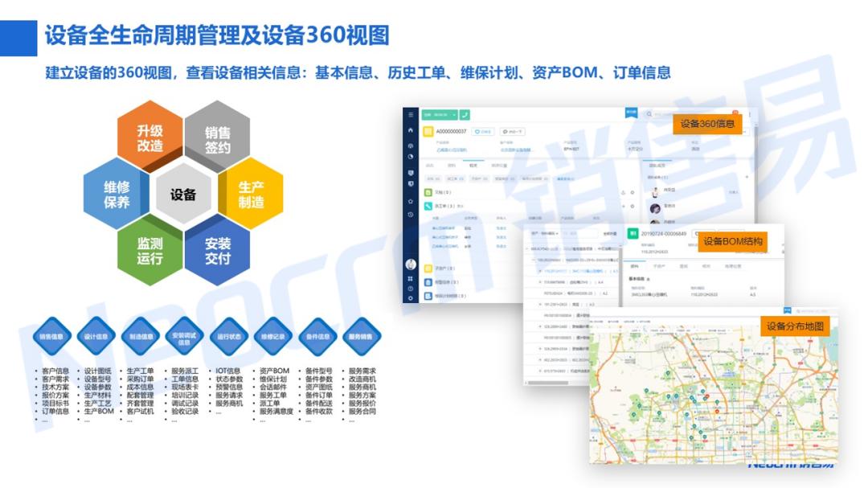The width and height of the screenshot is (868, 488).
Task: Select the Home icon in the left sidebar
Action: pos(410,131)
